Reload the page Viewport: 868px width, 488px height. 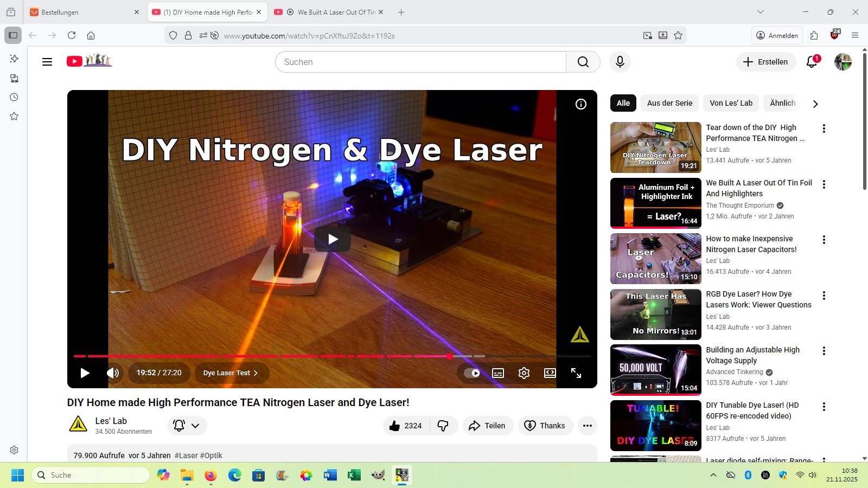click(72, 35)
